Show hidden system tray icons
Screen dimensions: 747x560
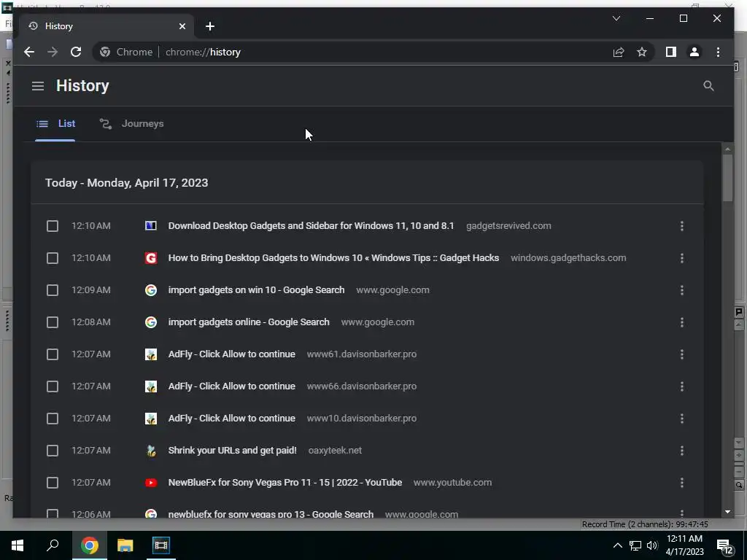617,545
